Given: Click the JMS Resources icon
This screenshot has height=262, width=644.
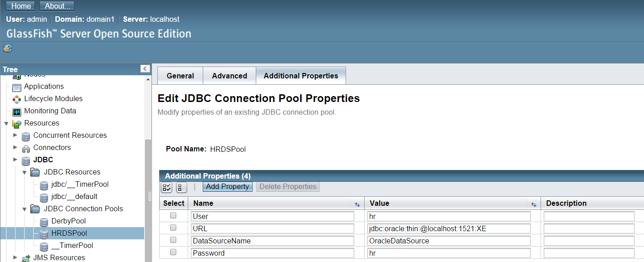Looking at the screenshot, I should [27, 257].
